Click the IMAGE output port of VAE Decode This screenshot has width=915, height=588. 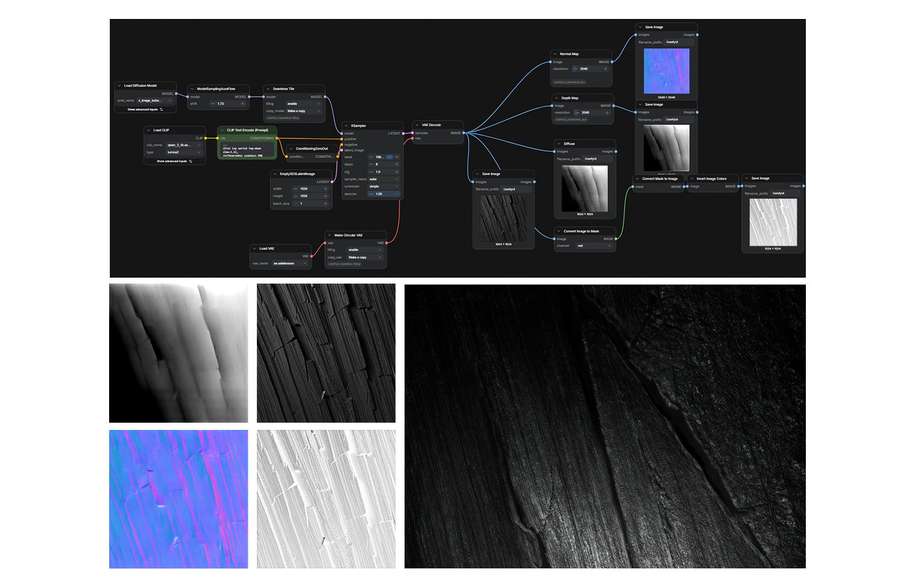pyautogui.click(x=464, y=133)
